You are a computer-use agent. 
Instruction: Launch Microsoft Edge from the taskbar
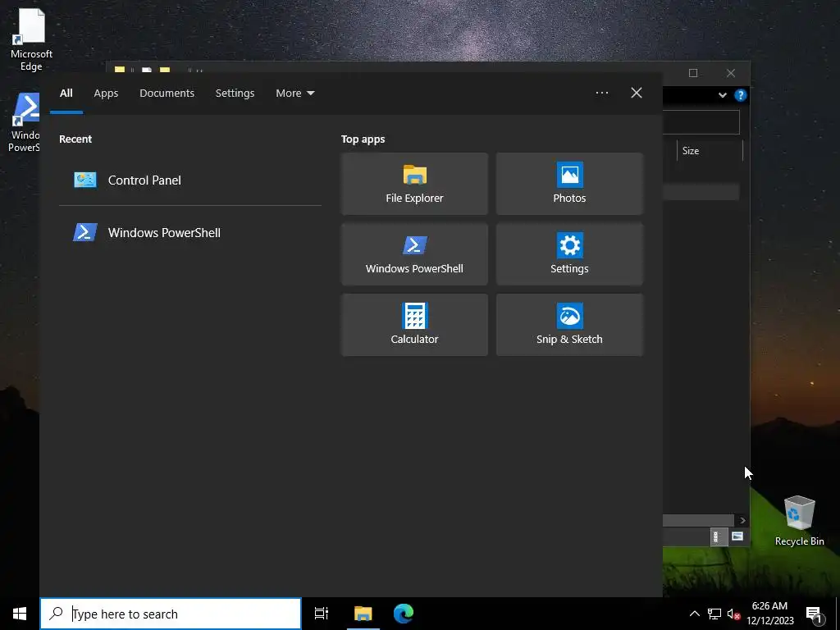point(404,614)
